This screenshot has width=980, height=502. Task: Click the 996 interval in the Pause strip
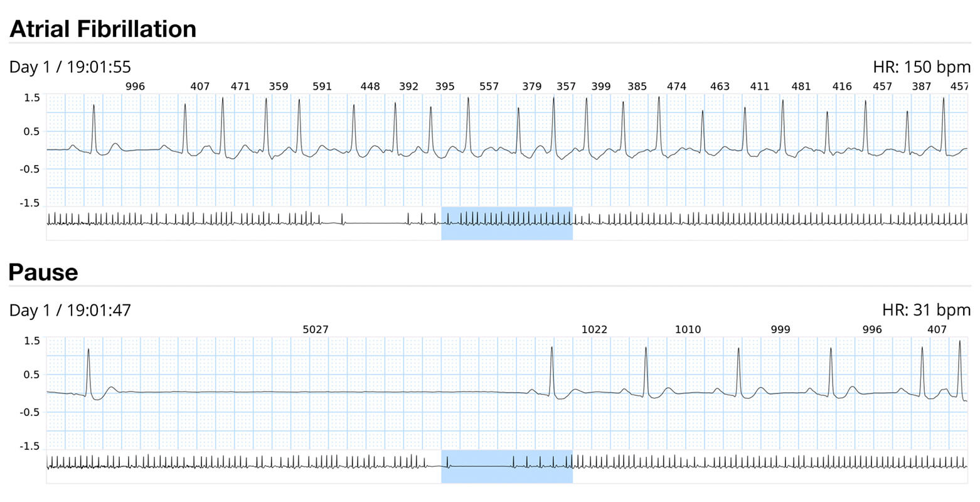click(872, 329)
